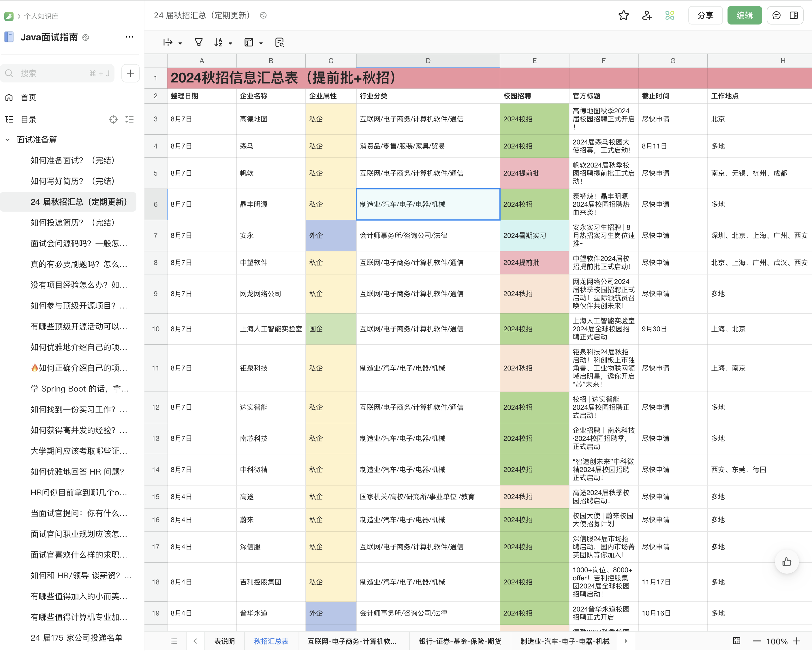Click the 100% zoom level
Screen dimensions: 812x651
tap(776, 641)
